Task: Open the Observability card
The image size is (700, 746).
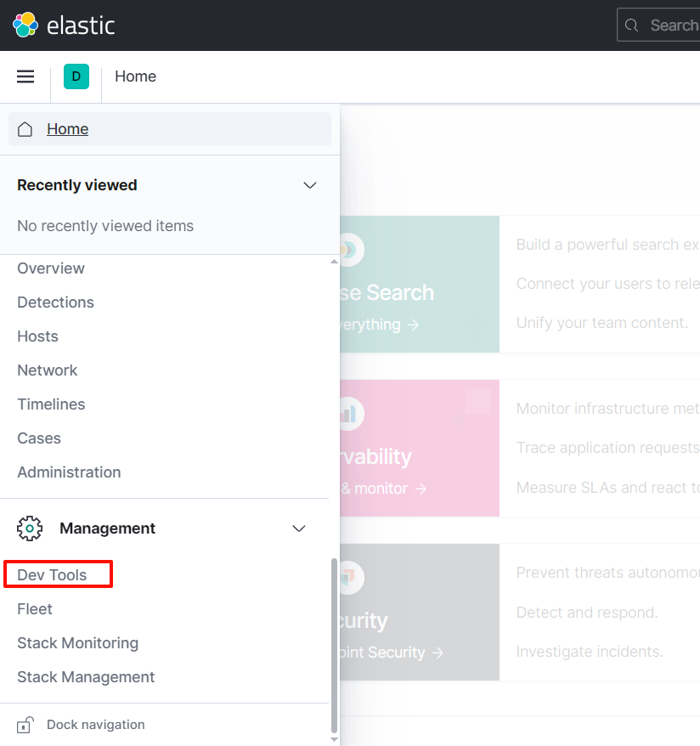Action: (x=420, y=448)
